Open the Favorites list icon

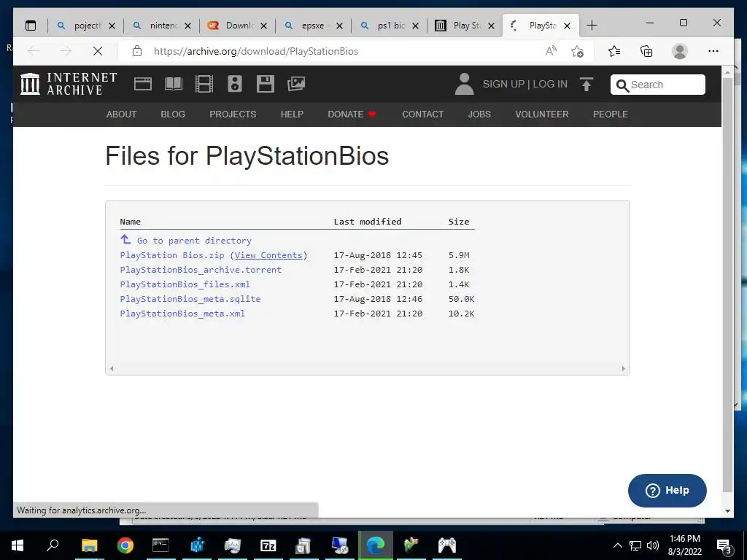(x=614, y=51)
